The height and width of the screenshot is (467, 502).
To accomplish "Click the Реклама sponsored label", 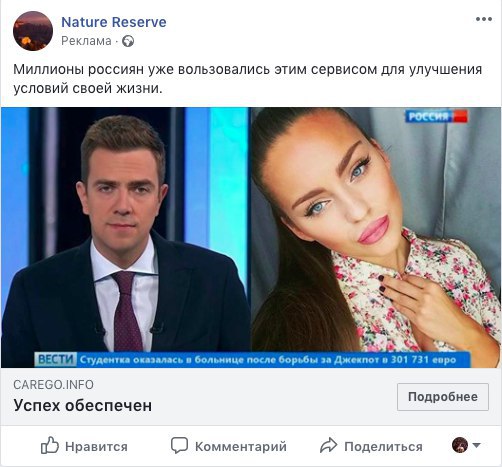I will pos(86,41).
